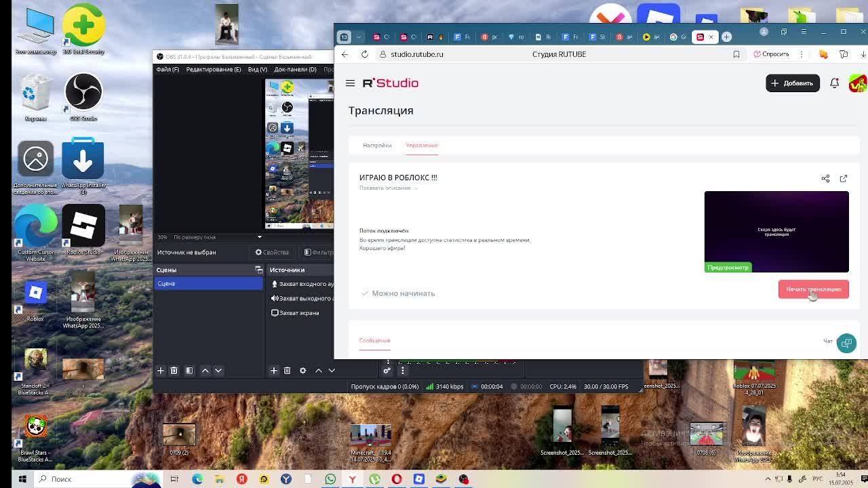This screenshot has width=868, height=488.
Task: Open source Свойства button in OBS
Action: point(272,252)
